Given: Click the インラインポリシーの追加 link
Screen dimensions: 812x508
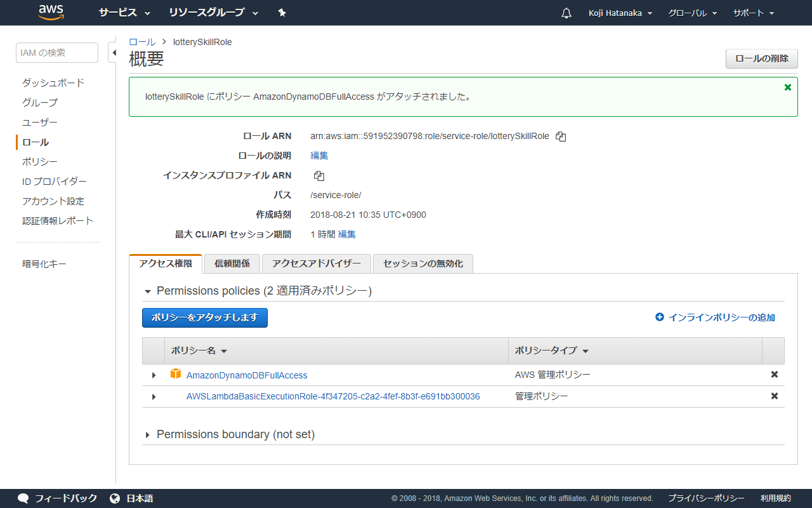Looking at the screenshot, I should [722, 317].
